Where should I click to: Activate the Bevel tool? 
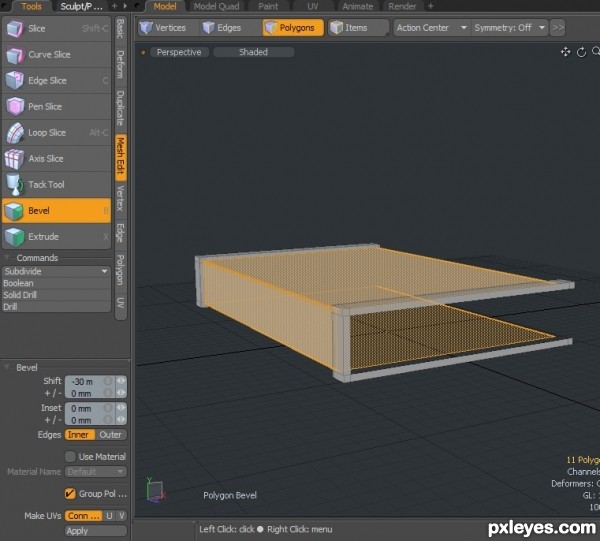click(56, 211)
